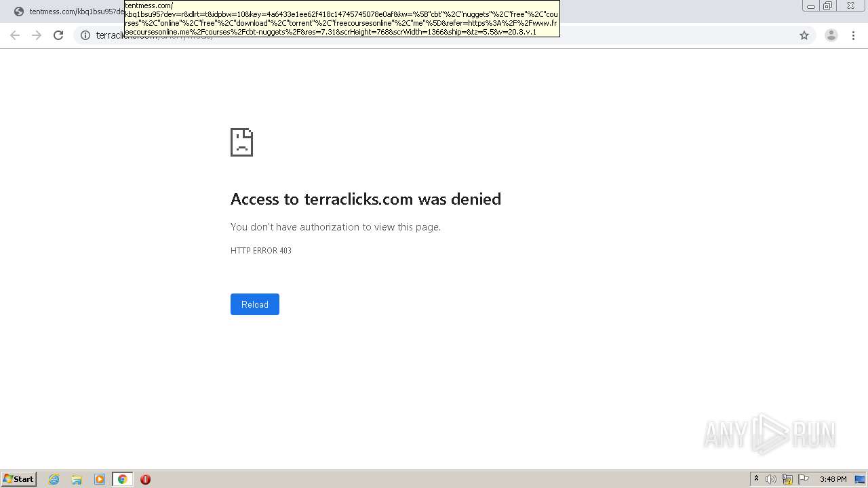Click the browser forward arrow
The width and height of the screenshot is (868, 488).
click(x=37, y=35)
